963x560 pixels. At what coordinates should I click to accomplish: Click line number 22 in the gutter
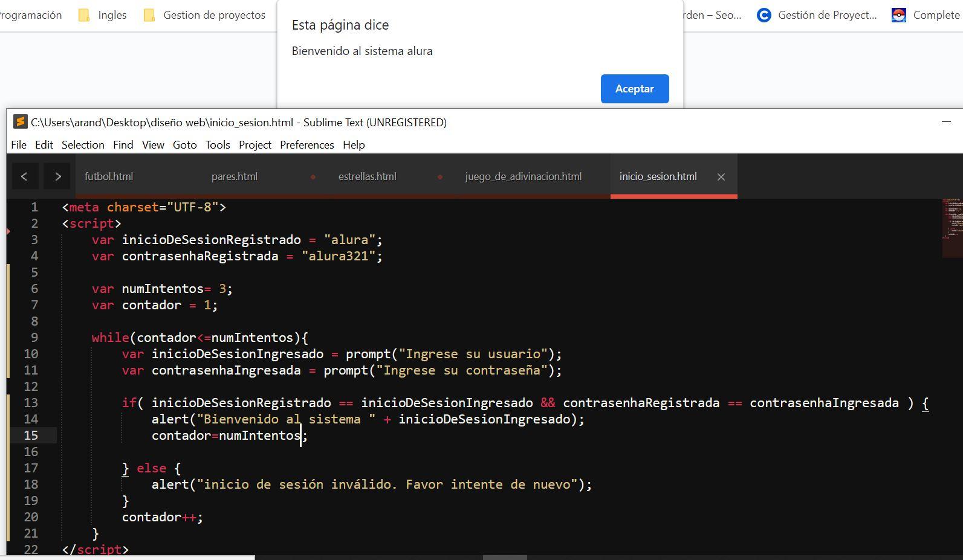point(31,549)
